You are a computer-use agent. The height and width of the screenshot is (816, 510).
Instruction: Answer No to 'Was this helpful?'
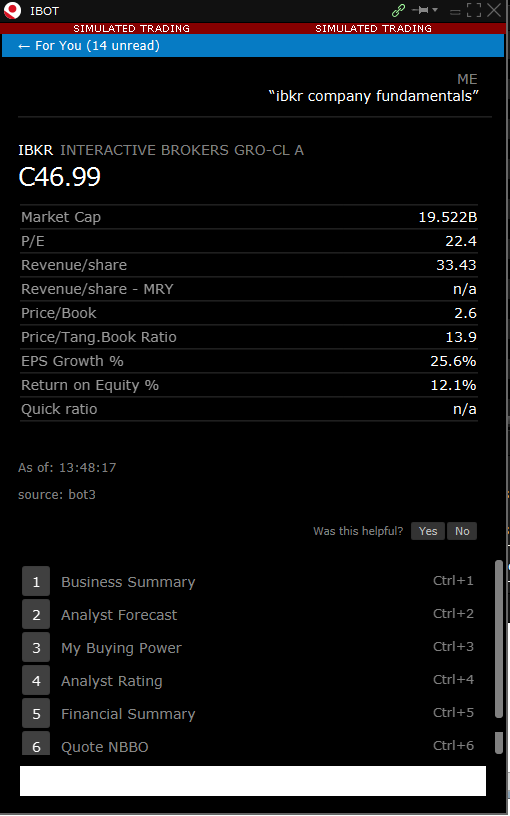point(462,531)
